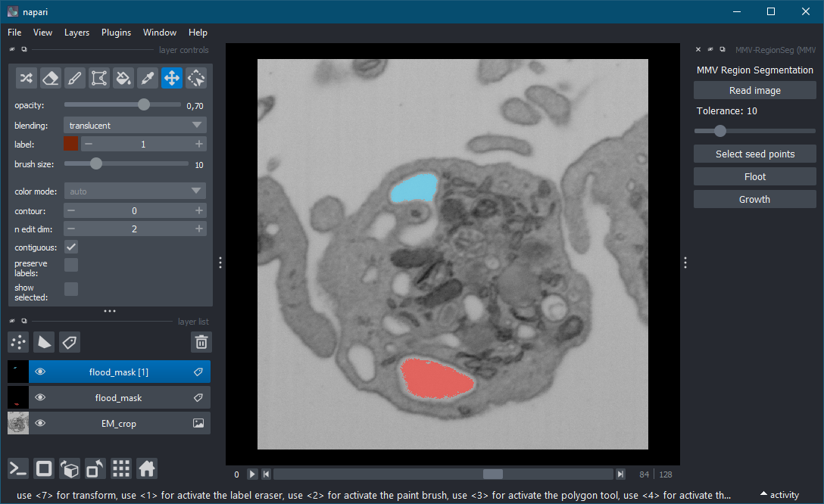Viewport: 824px width, 504px height.
Task: Select the transform tool
Action: (196, 78)
